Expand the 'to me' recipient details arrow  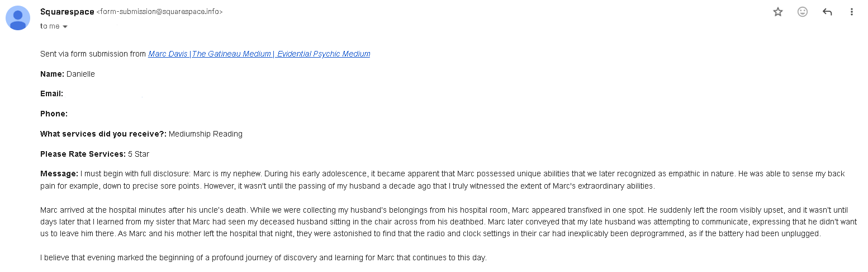click(65, 27)
